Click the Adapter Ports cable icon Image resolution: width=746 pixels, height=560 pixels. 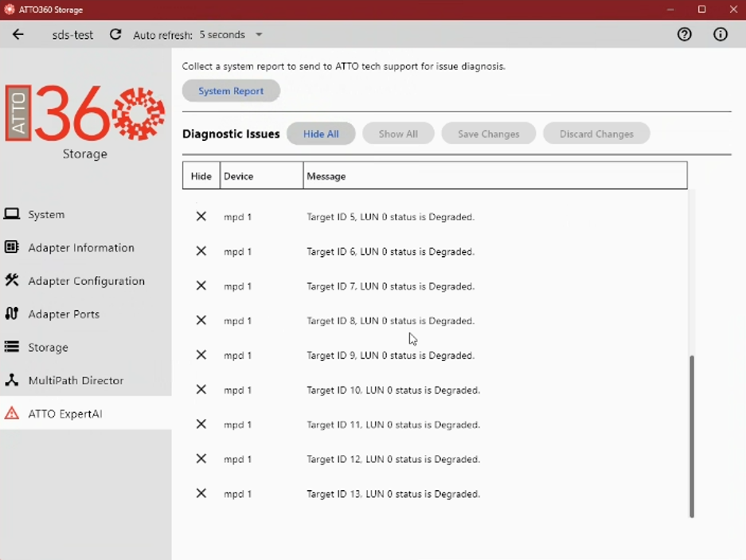pyautogui.click(x=12, y=313)
